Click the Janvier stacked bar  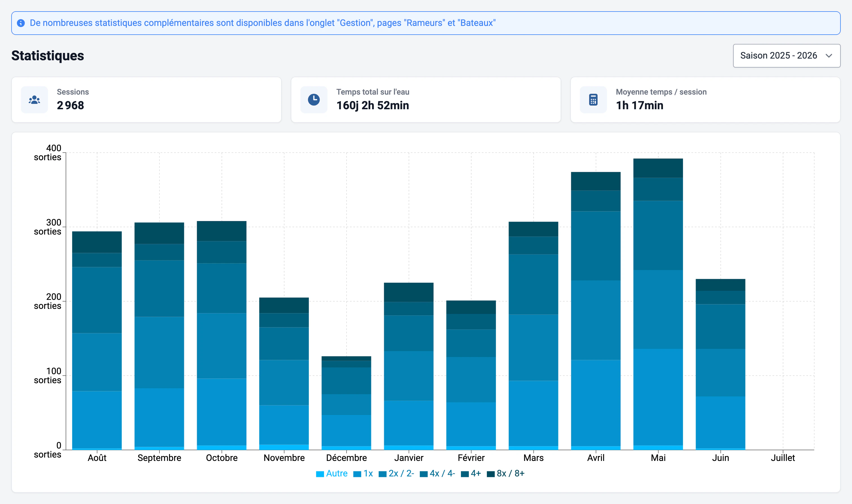409,366
